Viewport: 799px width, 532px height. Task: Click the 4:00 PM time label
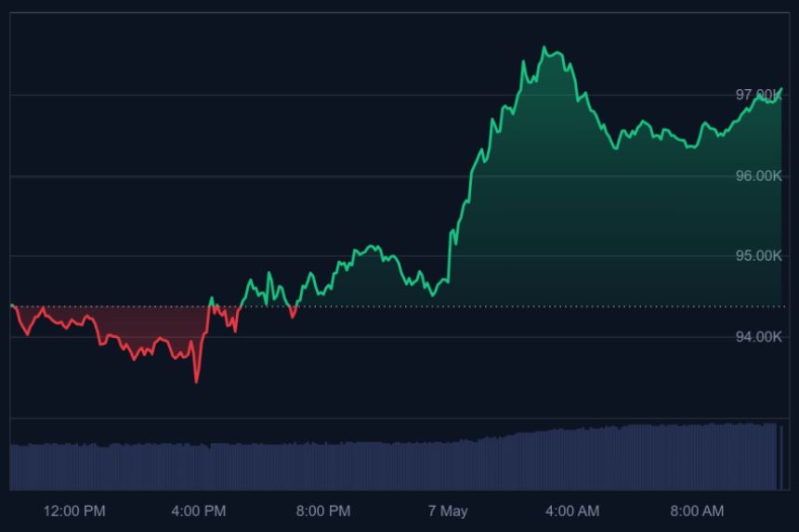click(x=199, y=511)
